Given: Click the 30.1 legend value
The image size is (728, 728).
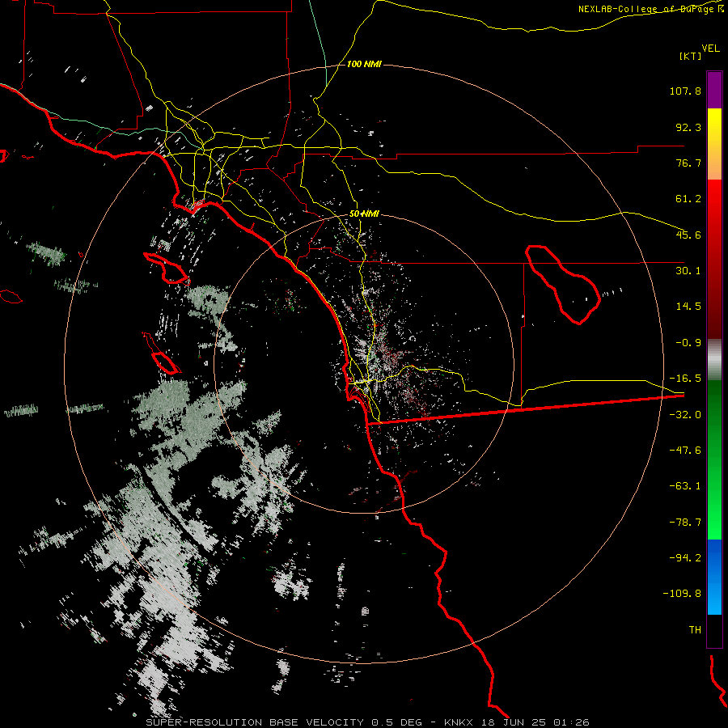Looking at the screenshot, I should click(688, 271).
